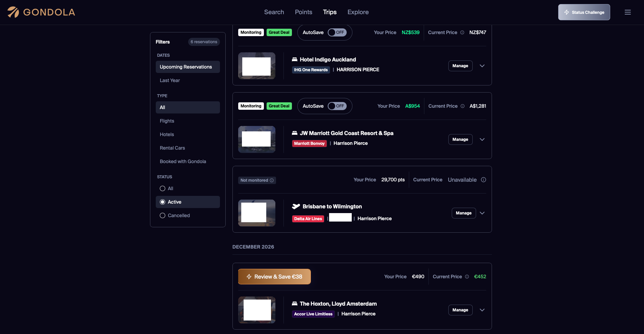Click the Great Deal badge on JW Marriott card
The width and height of the screenshot is (644, 334).
point(279,106)
